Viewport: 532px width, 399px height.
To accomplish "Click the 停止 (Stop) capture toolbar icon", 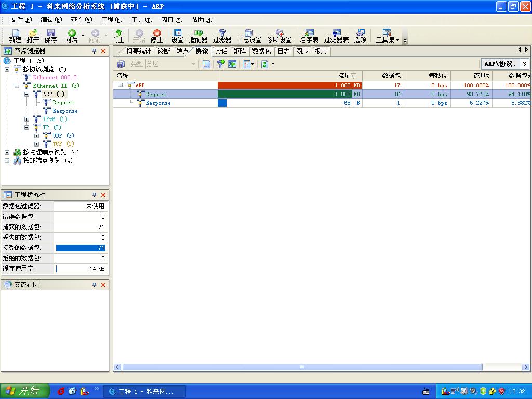I will [x=156, y=35].
